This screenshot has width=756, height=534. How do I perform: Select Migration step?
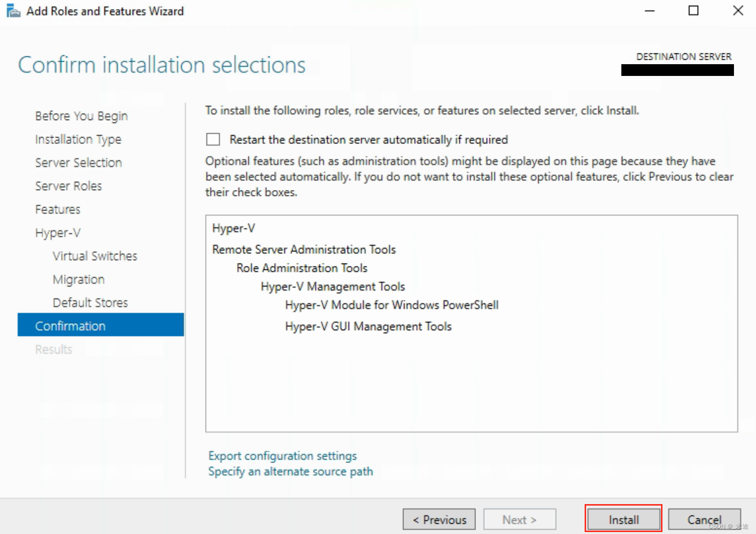point(78,279)
